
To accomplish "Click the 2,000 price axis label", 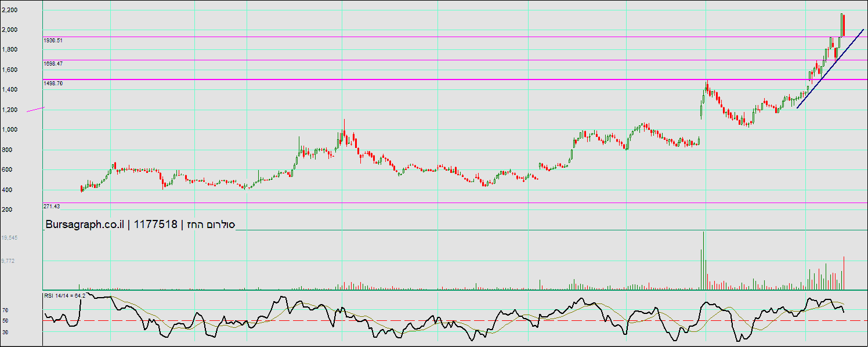I will [x=9, y=30].
